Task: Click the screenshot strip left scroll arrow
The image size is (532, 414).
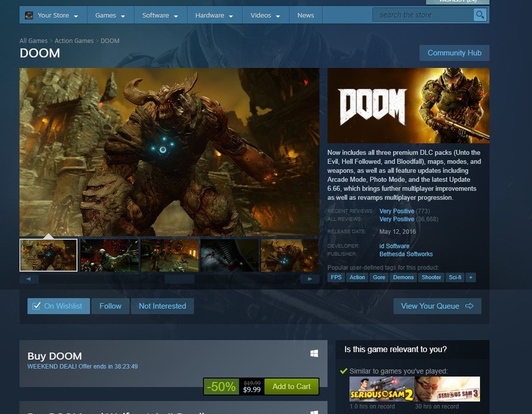Action: click(x=28, y=279)
